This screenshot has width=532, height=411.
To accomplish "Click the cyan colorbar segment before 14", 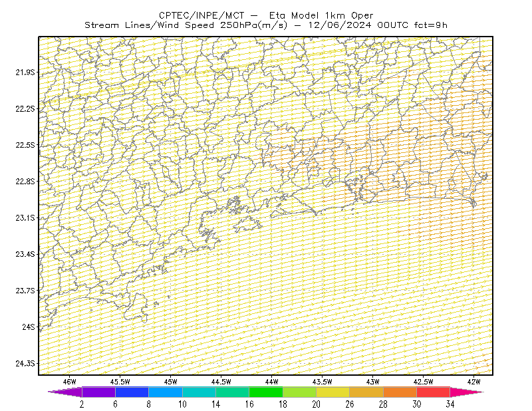I will 199,392.
